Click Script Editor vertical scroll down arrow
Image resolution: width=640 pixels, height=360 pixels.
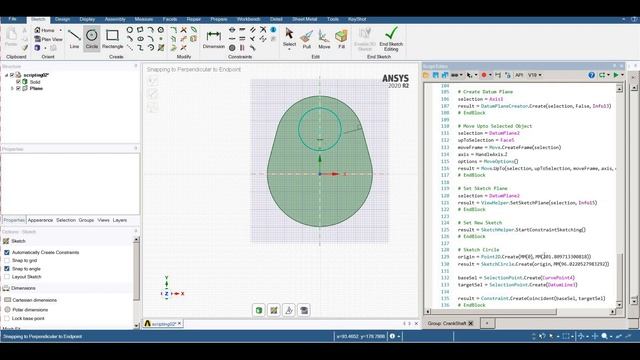619,305
